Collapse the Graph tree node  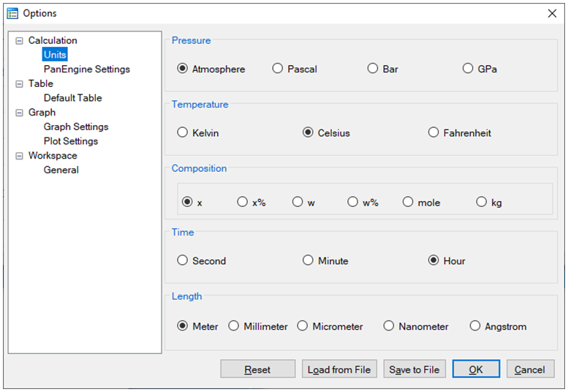point(19,113)
